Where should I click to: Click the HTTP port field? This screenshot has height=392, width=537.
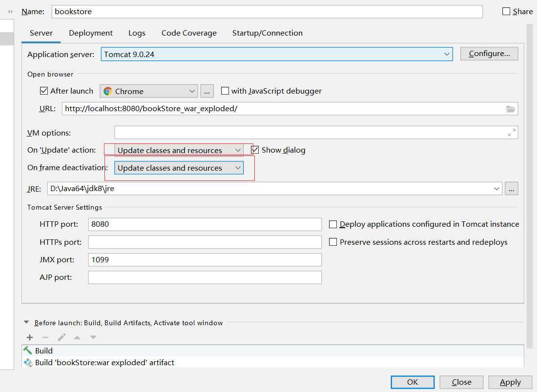(x=205, y=224)
